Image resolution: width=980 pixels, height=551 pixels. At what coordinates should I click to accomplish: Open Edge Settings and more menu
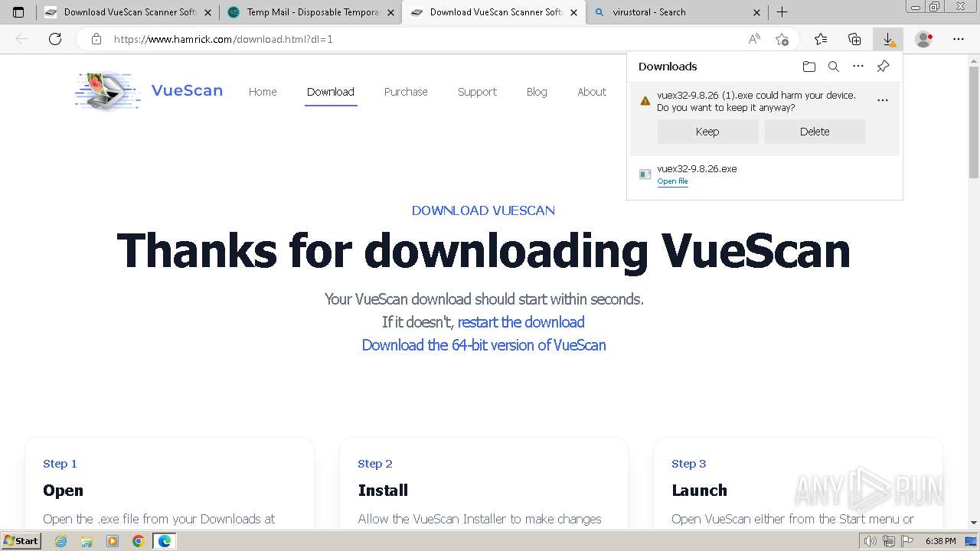tap(959, 39)
